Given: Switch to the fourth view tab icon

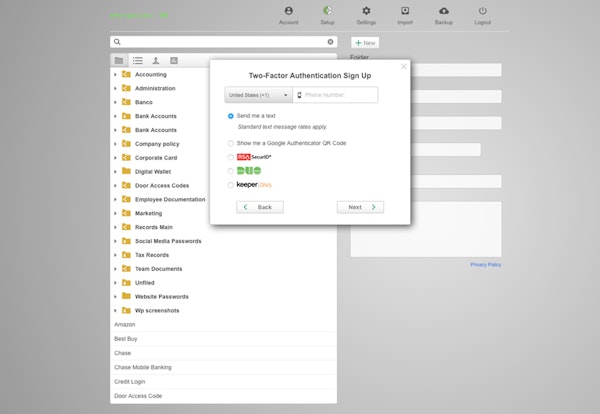Looking at the screenshot, I should pos(174,60).
